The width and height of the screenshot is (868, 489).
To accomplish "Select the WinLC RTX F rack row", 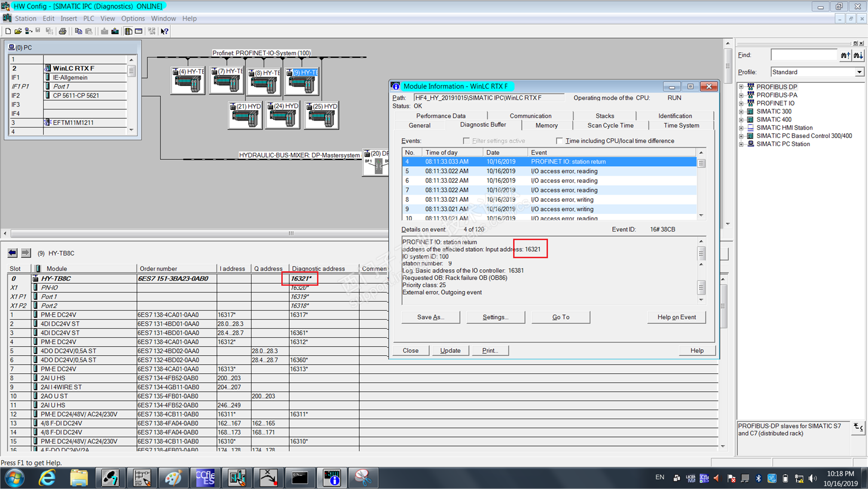I will pyautogui.click(x=68, y=68).
